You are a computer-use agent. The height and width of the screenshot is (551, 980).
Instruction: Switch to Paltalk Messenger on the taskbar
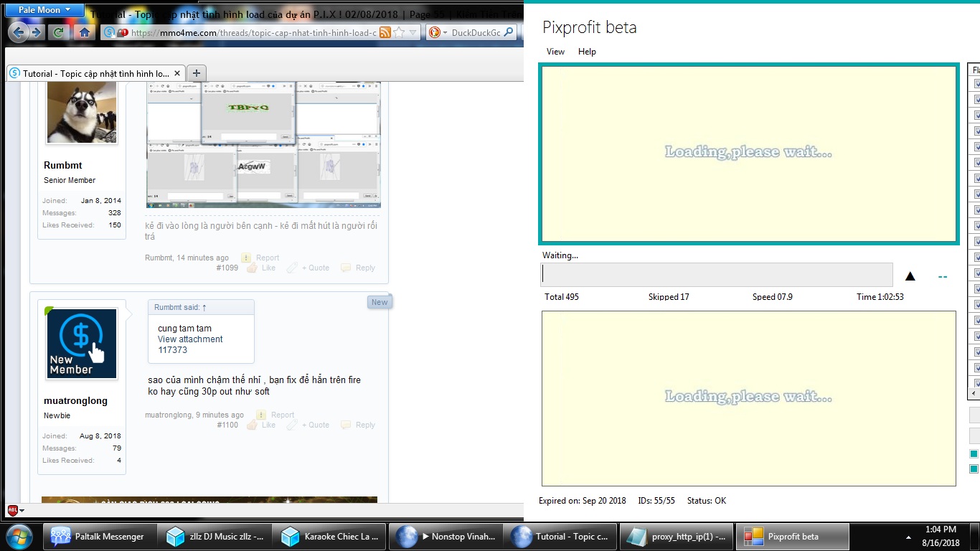coord(99,536)
